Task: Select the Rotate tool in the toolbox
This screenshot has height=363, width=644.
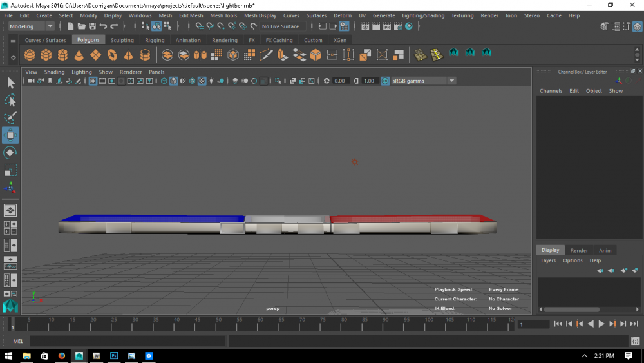Action: [10, 153]
